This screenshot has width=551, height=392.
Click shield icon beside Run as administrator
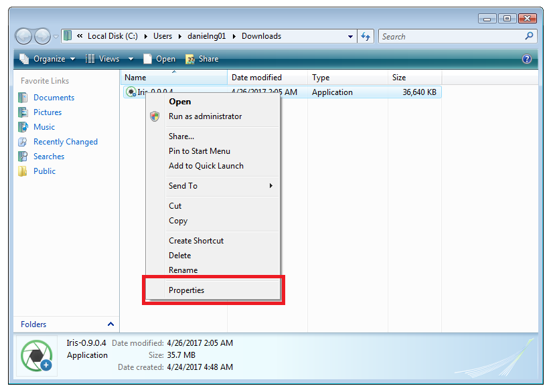(155, 116)
